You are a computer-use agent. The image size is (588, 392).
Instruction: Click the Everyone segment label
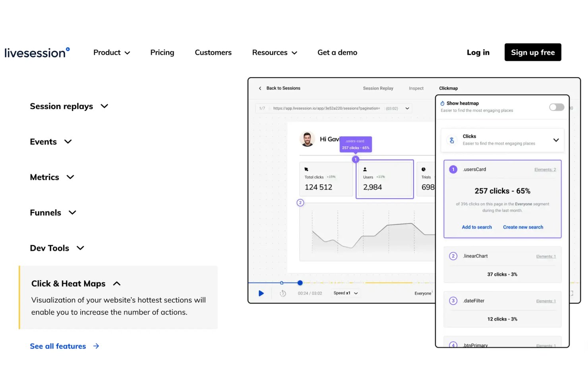[423, 294]
